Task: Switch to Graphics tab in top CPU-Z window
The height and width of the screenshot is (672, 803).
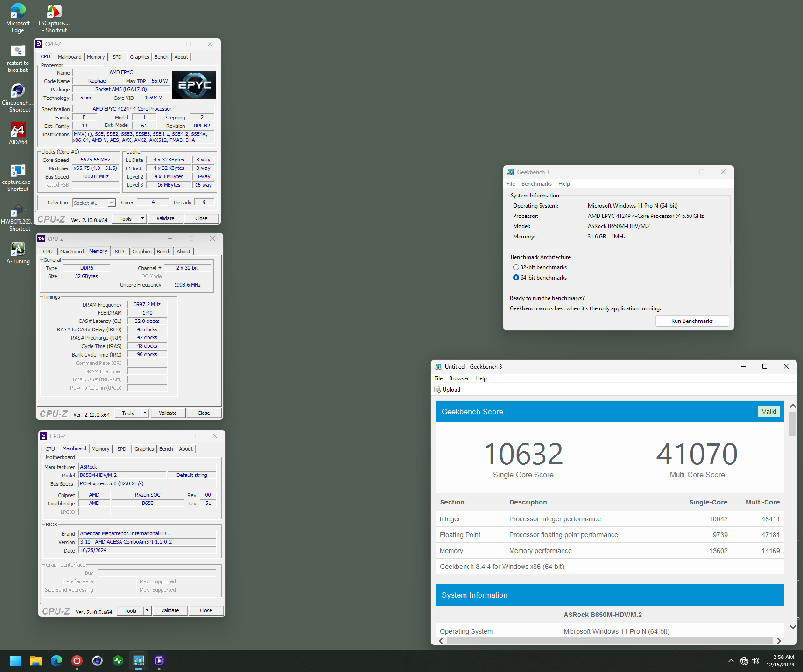Action: [x=140, y=57]
